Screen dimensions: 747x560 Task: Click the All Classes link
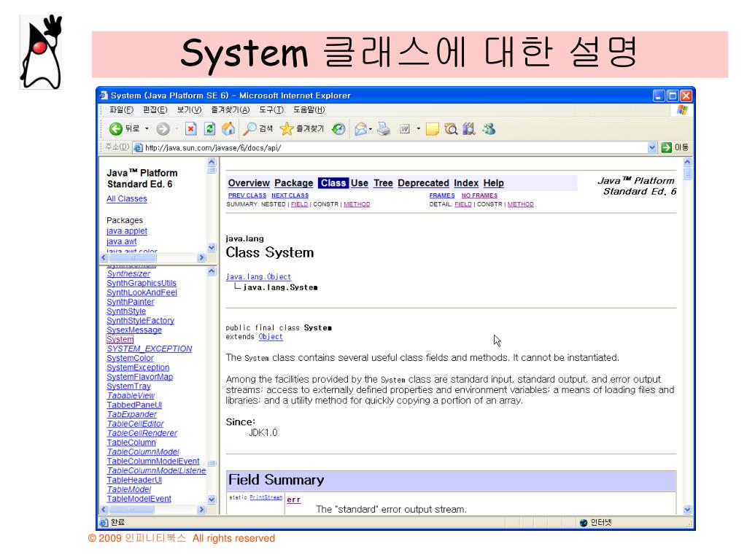click(127, 198)
